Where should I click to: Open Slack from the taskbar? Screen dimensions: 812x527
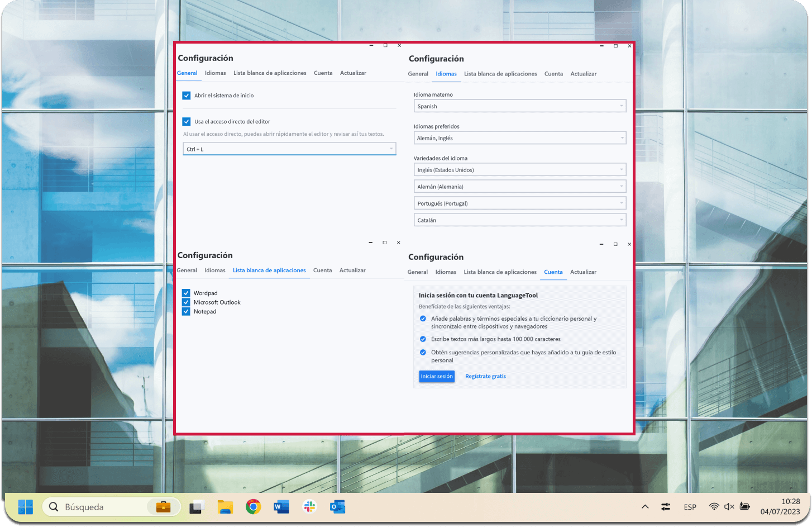point(309,507)
